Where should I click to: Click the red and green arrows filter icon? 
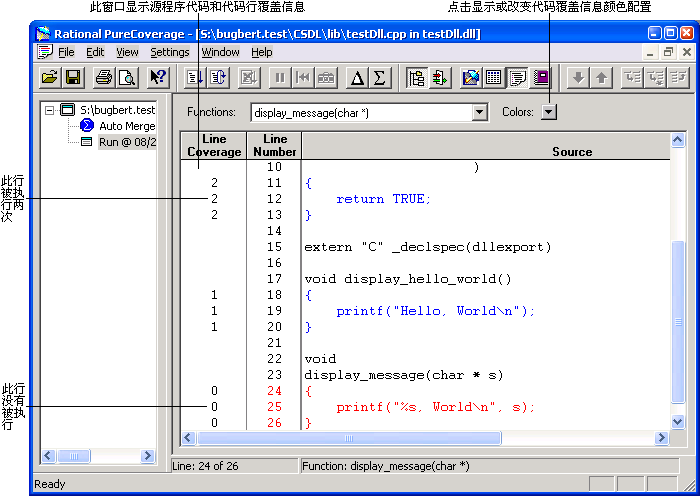point(440,78)
